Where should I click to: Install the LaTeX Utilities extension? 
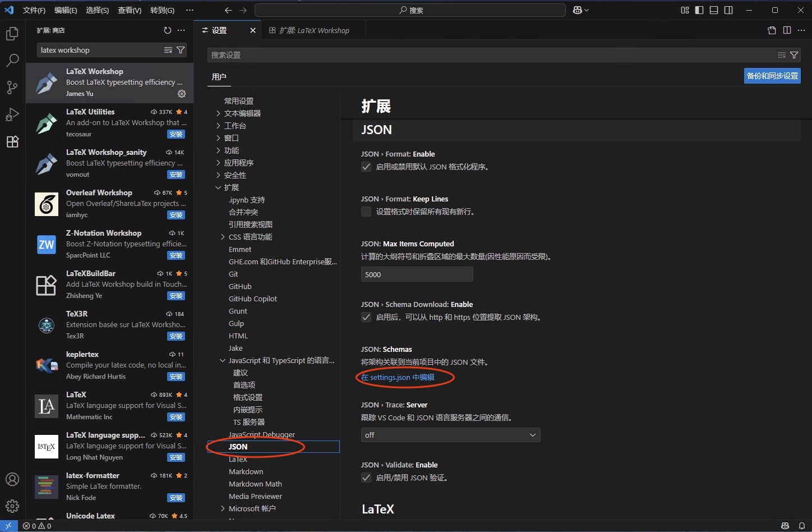click(176, 134)
